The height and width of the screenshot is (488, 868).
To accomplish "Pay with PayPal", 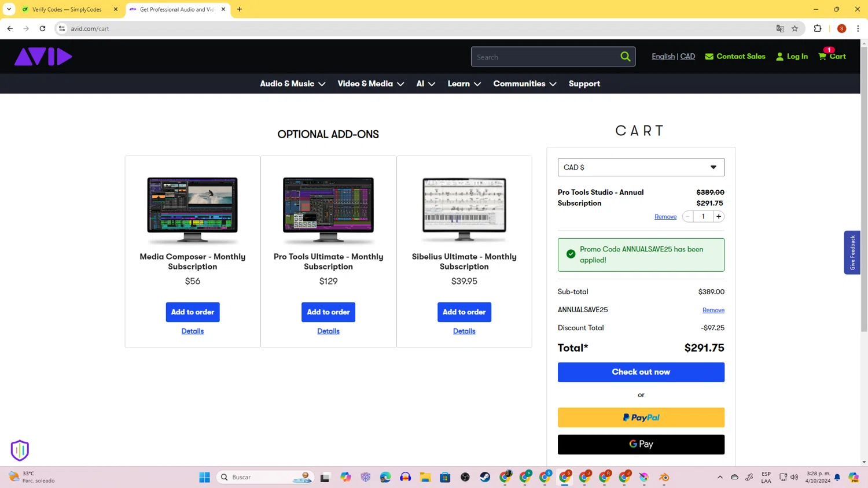I will 641,417.
